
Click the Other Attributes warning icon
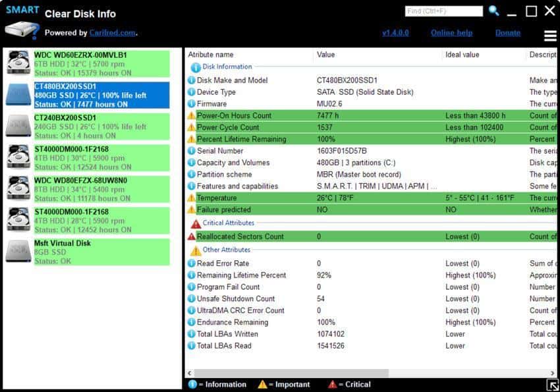[x=196, y=250]
